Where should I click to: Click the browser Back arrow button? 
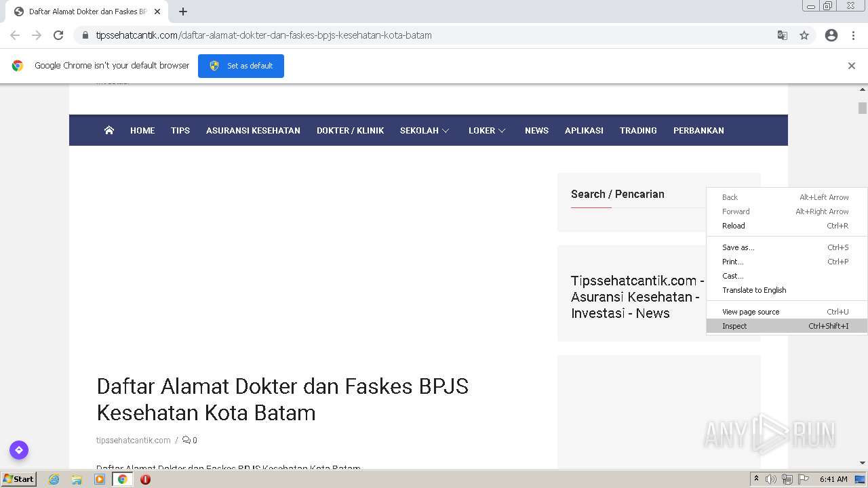pos(15,35)
